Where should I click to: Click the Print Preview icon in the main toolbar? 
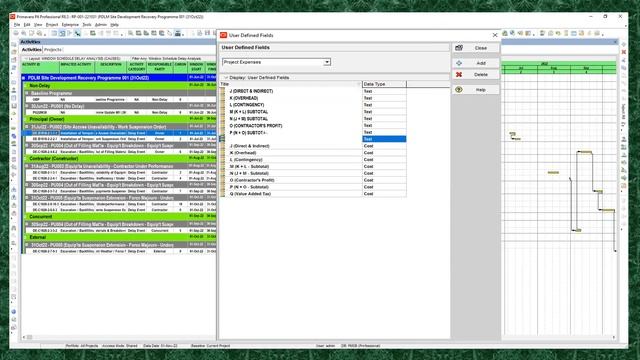(24, 33)
